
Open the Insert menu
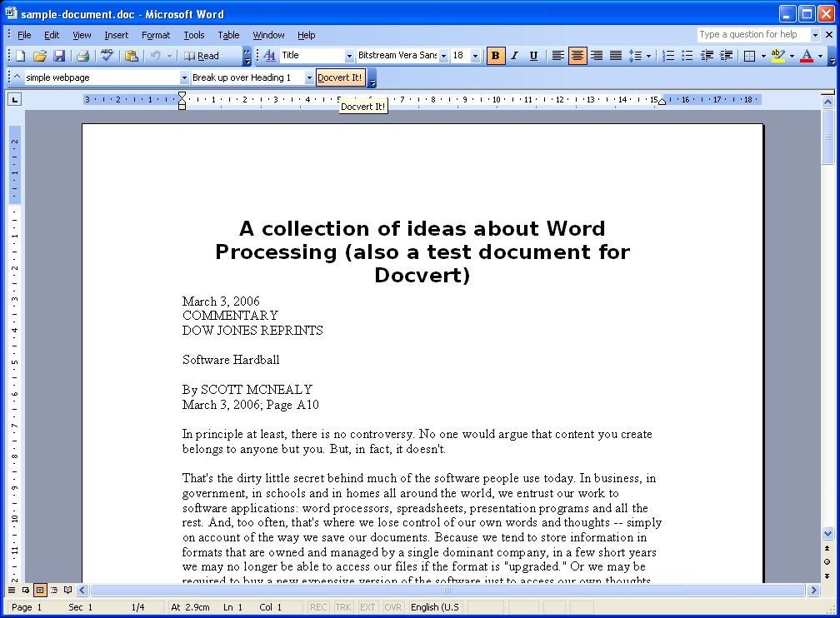click(x=117, y=35)
